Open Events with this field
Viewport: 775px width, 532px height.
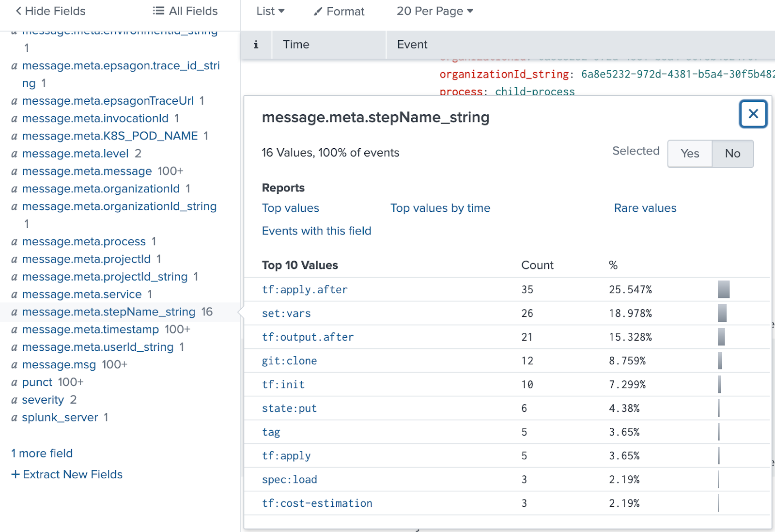(316, 231)
